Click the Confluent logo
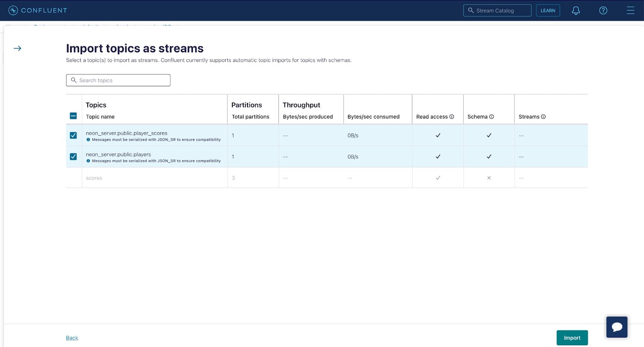Screen dimensions: 644x347 [37, 10]
